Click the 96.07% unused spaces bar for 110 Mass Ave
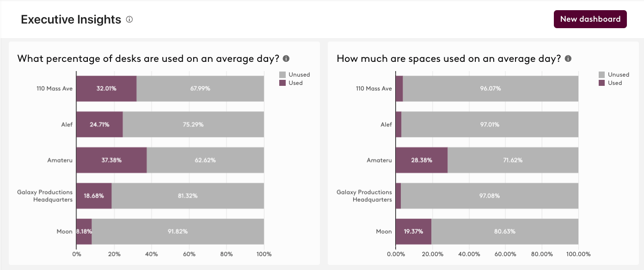Viewport: 644px width, 270px height. click(x=491, y=88)
